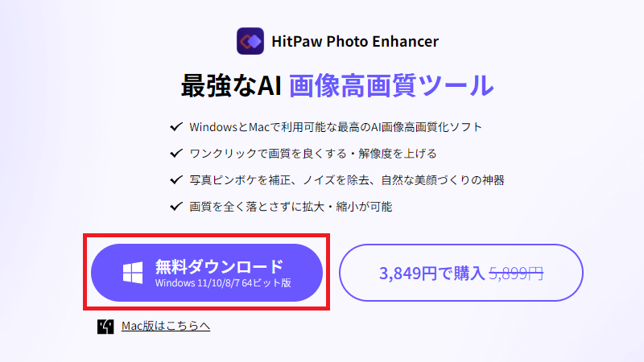Click the crossed-out 5,899円 original price
Viewport: 644px width, 362px height.
[x=516, y=273]
